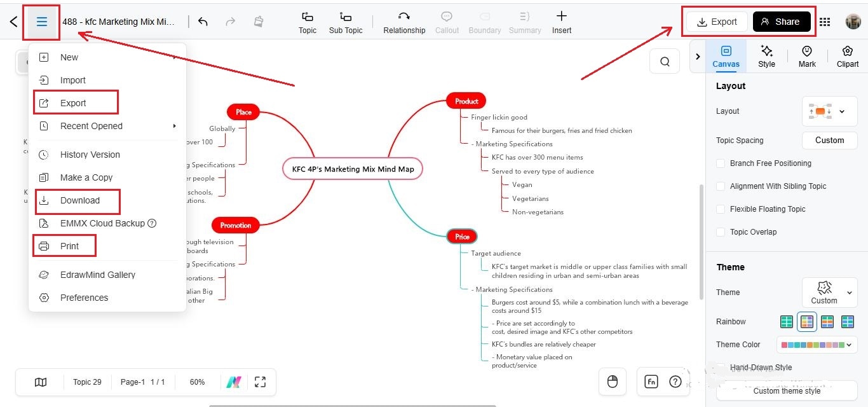Viewport: 868px width, 407px height.
Task: Undo the last action
Action: [x=203, y=22]
